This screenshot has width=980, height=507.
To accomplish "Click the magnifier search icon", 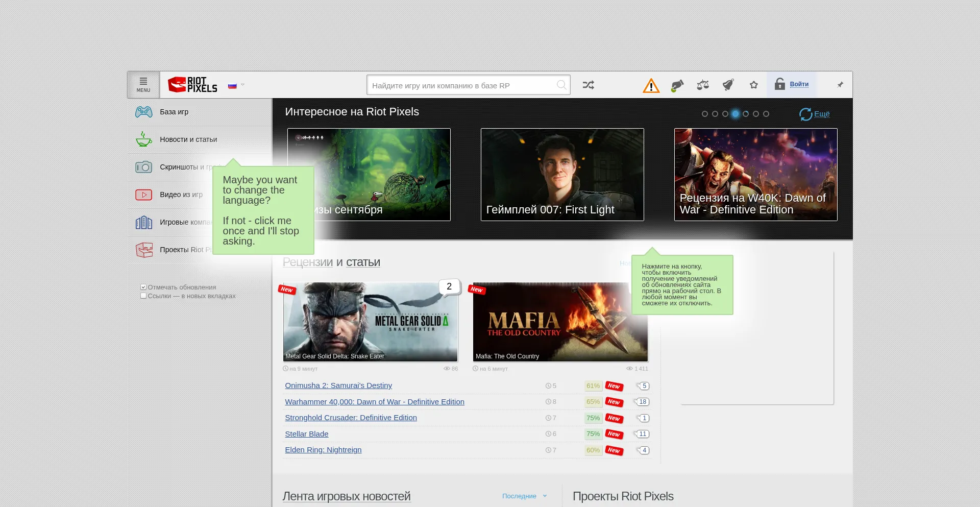I will tap(561, 85).
